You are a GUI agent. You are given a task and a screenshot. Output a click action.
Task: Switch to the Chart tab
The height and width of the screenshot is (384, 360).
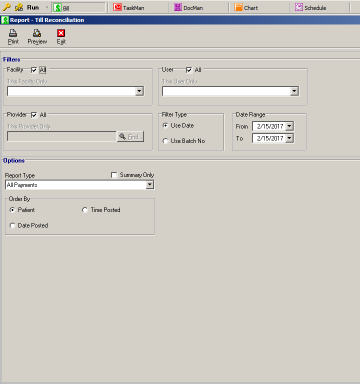(x=246, y=7)
